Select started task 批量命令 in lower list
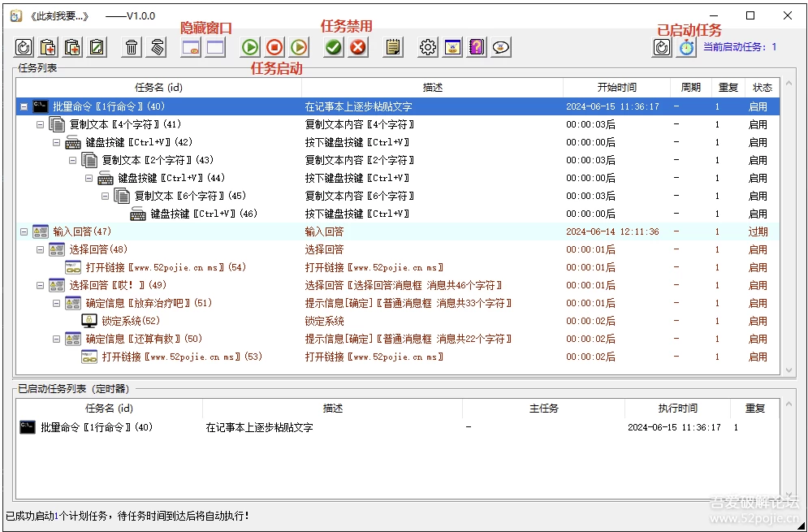The height and width of the screenshot is (532, 808). 96,427
